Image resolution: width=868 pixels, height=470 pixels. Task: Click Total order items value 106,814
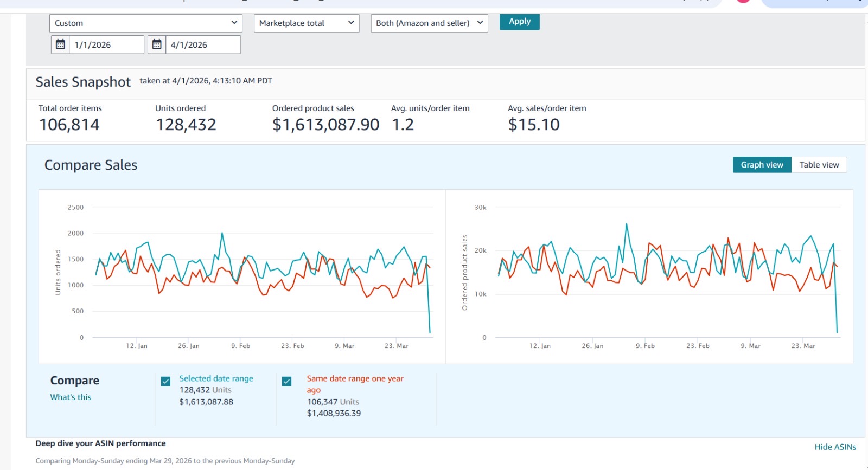click(x=69, y=125)
